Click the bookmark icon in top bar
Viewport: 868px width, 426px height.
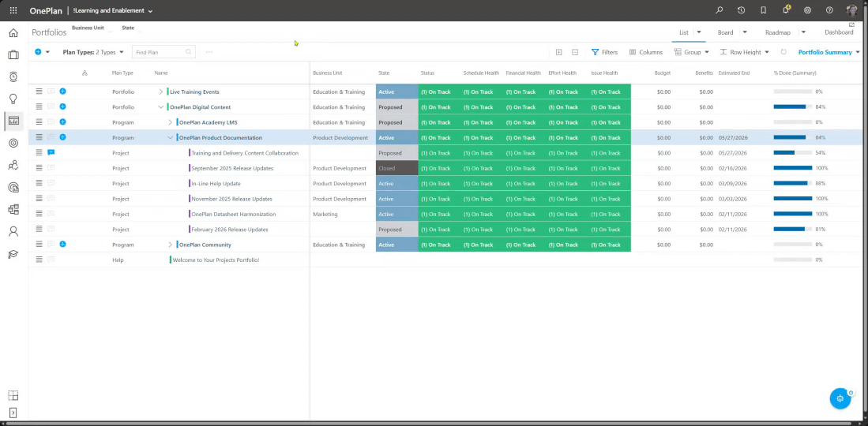click(x=763, y=10)
